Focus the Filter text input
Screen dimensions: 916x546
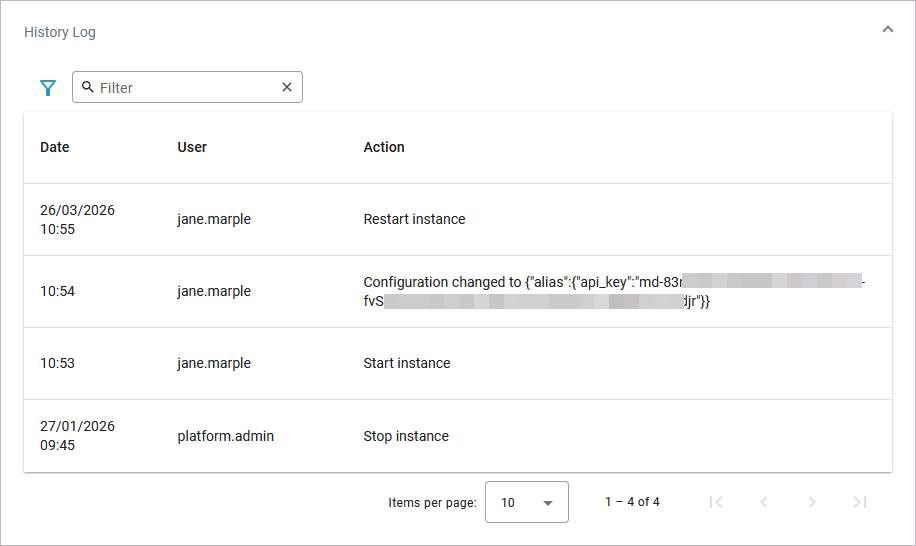pyautogui.click(x=185, y=88)
